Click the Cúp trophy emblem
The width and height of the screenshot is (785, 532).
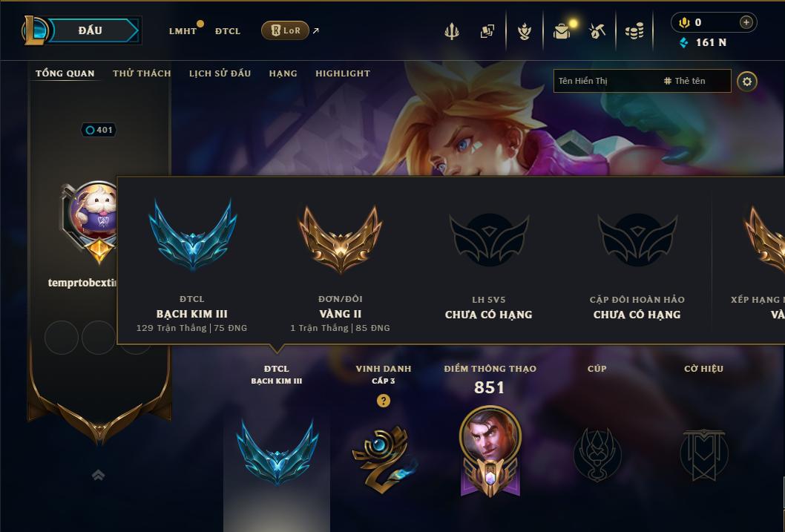[597, 454]
